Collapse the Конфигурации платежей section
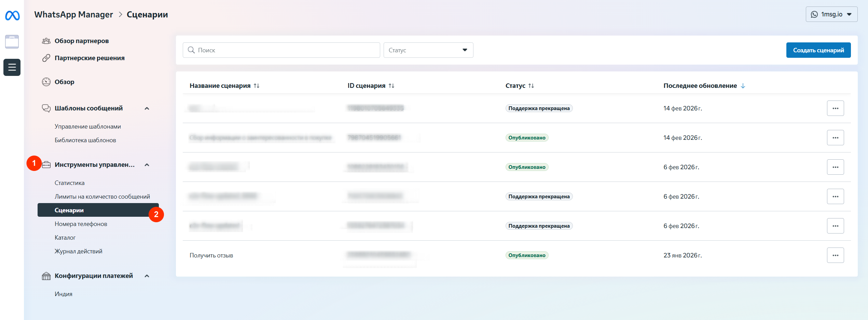 pyautogui.click(x=147, y=276)
